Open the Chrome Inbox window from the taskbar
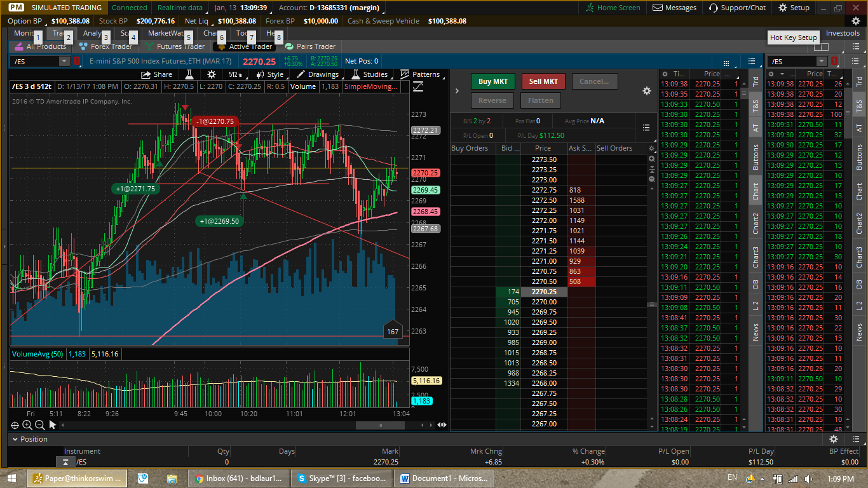The height and width of the screenshot is (488, 868). coord(238,478)
